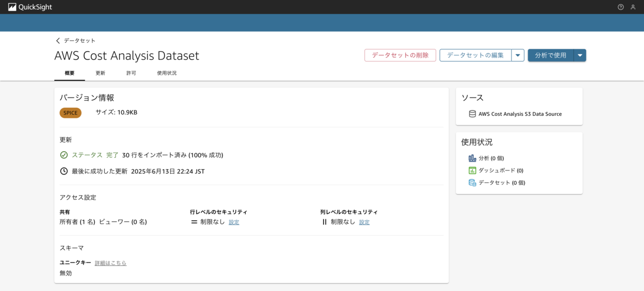Open the 詳細はこちら link

(x=111, y=263)
